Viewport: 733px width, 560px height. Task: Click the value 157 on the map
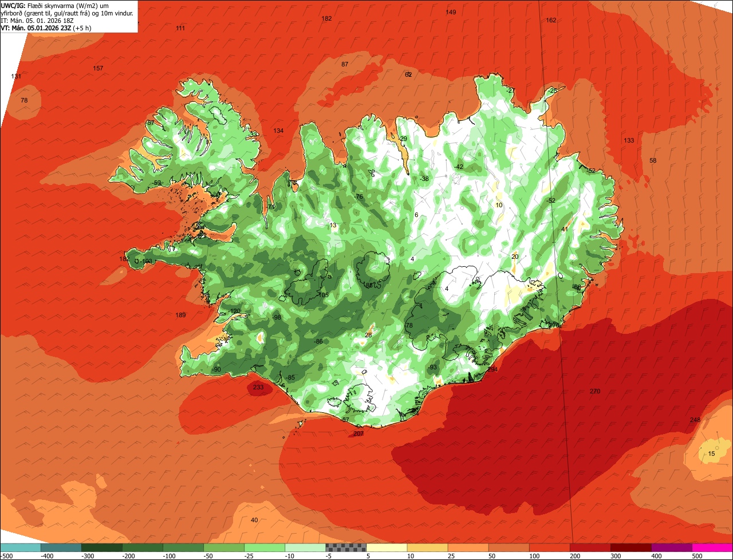(98, 68)
